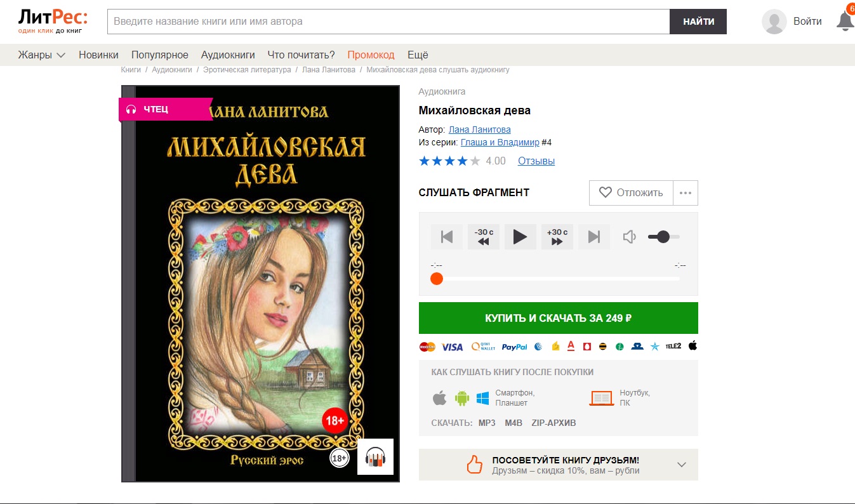The height and width of the screenshot is (504, 855).
Task: Open the Промокод menu item
Action: click(x=371, y=55)
